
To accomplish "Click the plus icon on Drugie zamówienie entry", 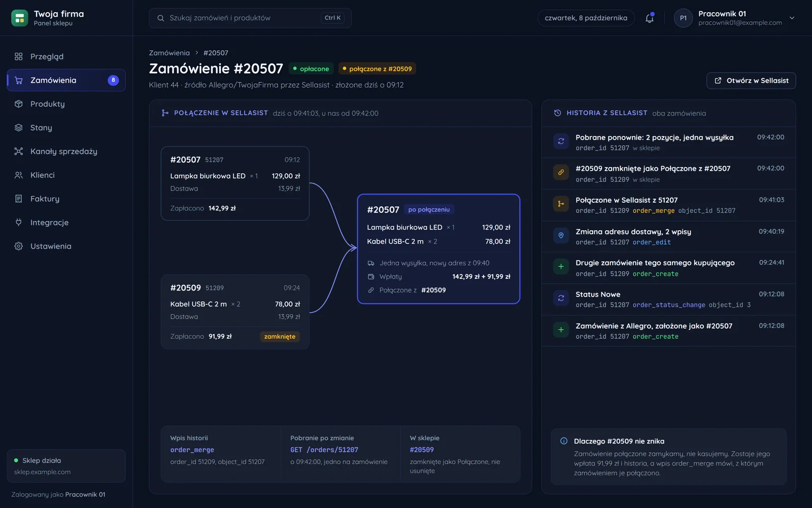I will coord(561,267).
